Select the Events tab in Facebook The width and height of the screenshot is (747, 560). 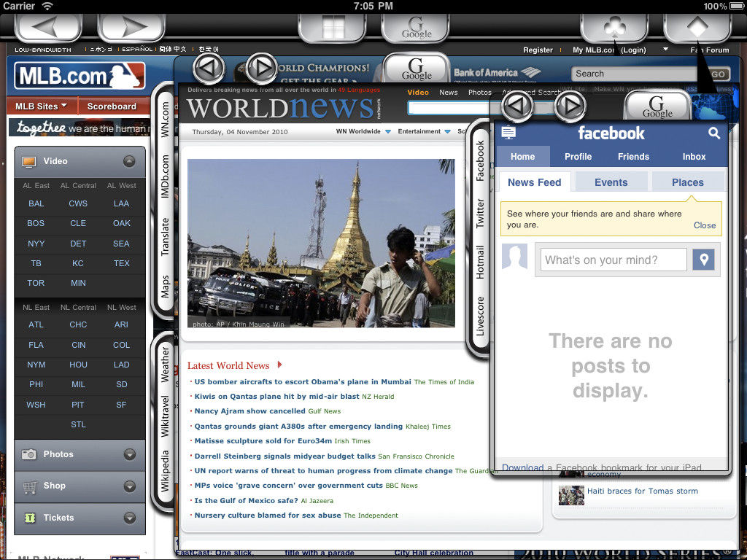point(611,182)
